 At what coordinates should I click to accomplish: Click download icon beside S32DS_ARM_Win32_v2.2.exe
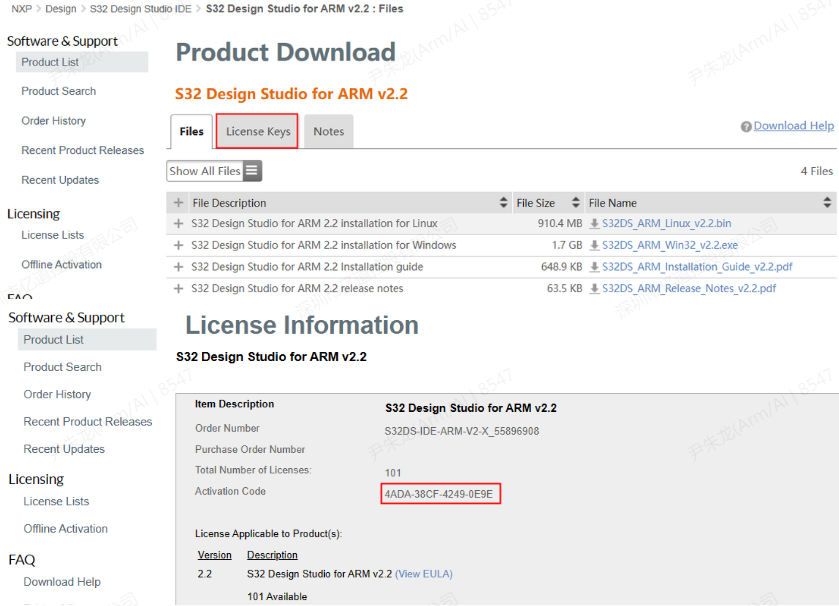coord(594,246)
